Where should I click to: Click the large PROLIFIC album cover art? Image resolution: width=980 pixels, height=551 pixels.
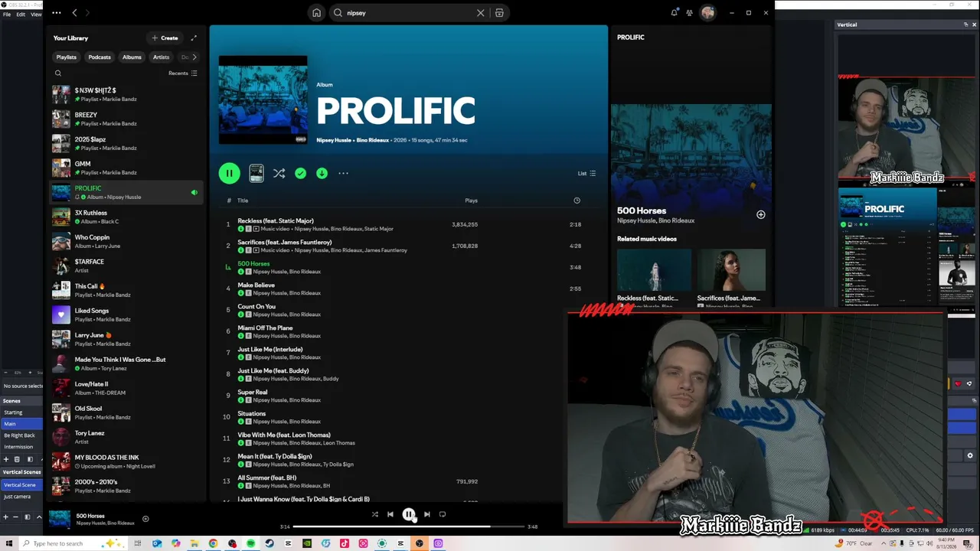[263, 99]
